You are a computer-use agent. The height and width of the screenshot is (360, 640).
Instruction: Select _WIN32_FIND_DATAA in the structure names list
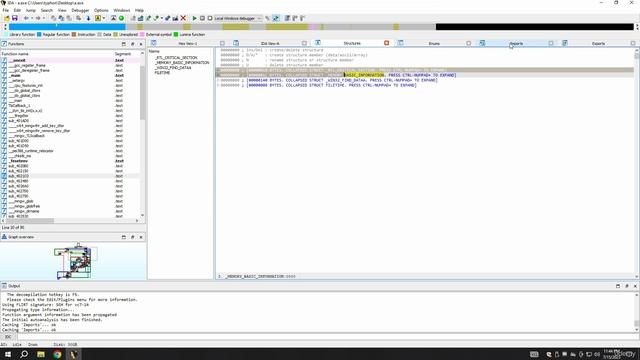[x=173, y=68]
